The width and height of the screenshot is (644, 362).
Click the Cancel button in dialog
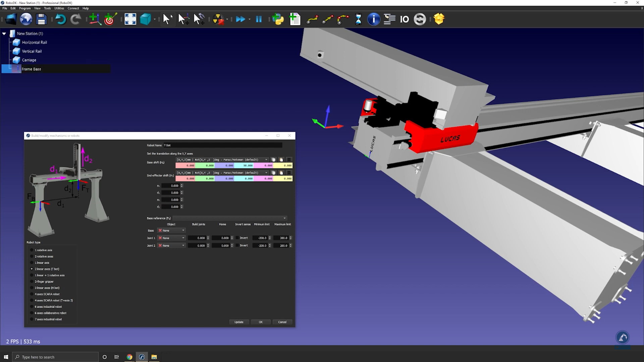[282, 322]
